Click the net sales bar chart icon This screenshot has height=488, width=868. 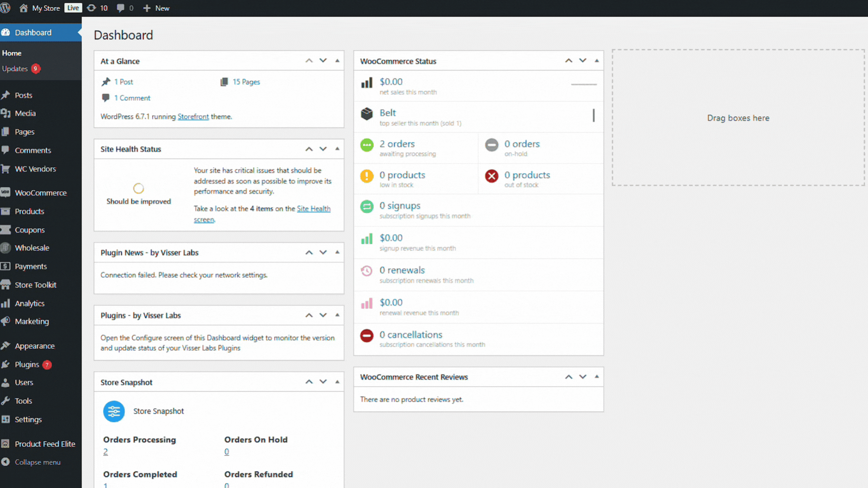pyautogui.click(x=367, y=83)
